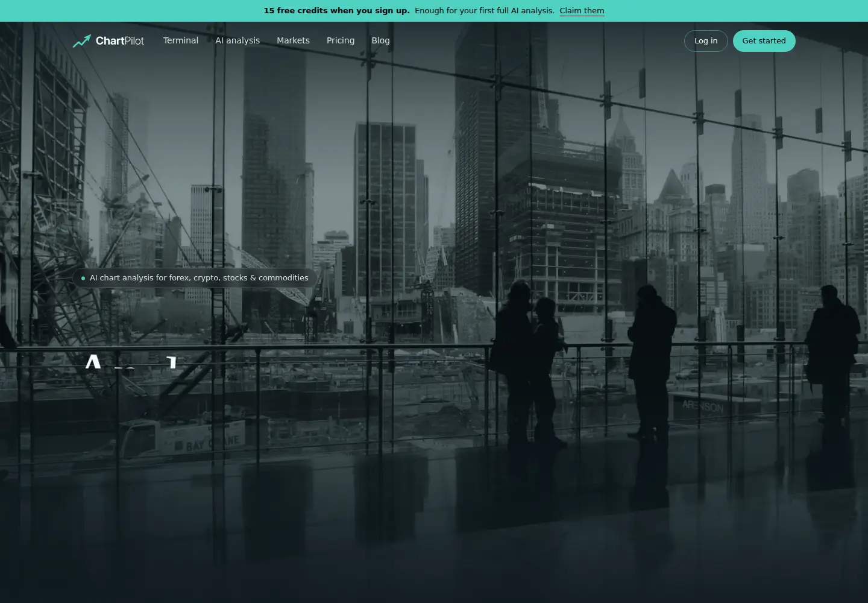Image resolution: width=868 pixels, height=603 pixels.
Task: Select the AI chart analysis tagline pill
Action: coord(194,278)
